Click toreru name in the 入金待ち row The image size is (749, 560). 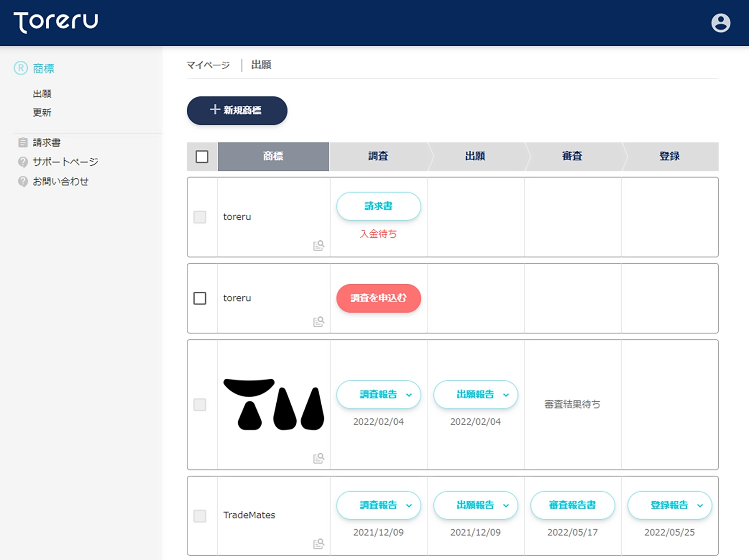(237, 217)
